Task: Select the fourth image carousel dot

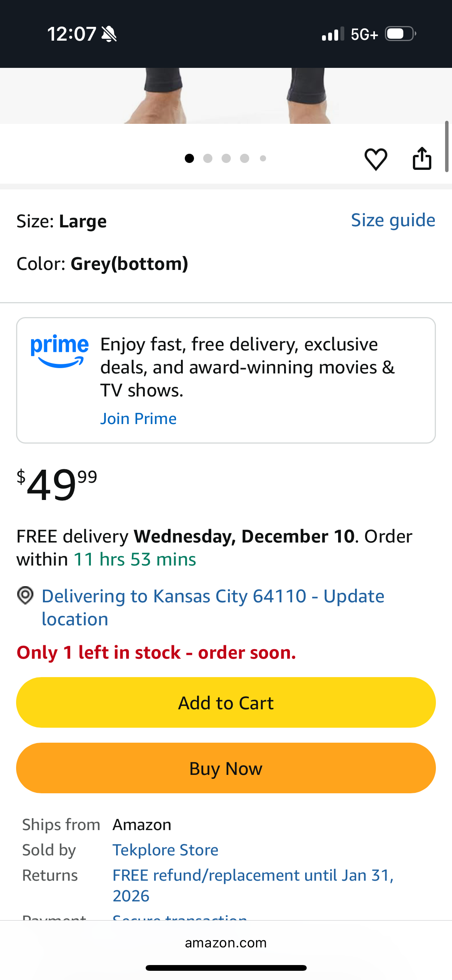Action: click(x=245, y=158)
